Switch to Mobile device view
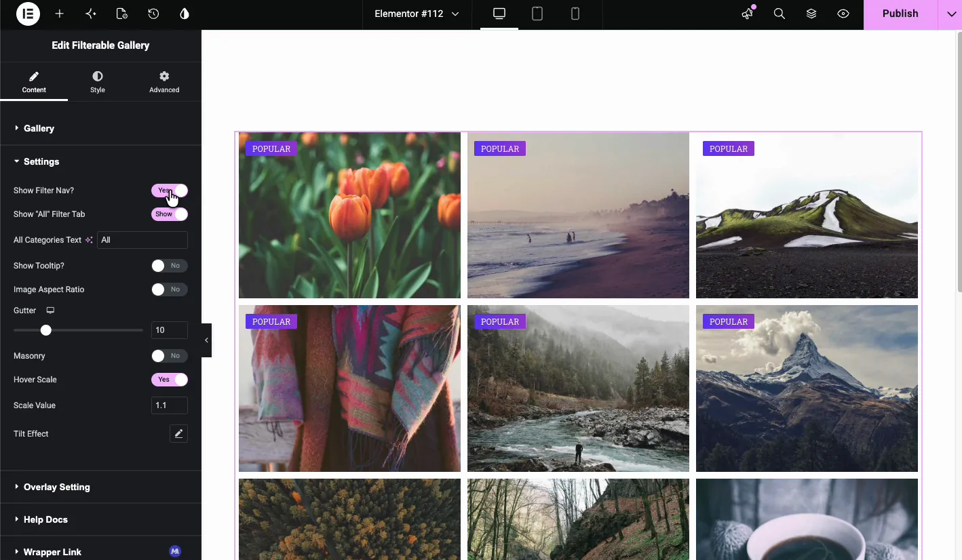 575,14
